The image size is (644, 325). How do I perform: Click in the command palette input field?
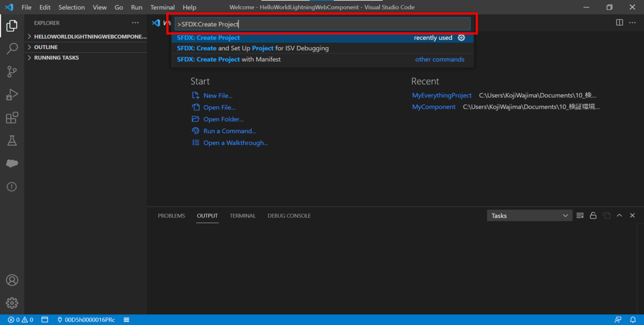click(323, 24)
